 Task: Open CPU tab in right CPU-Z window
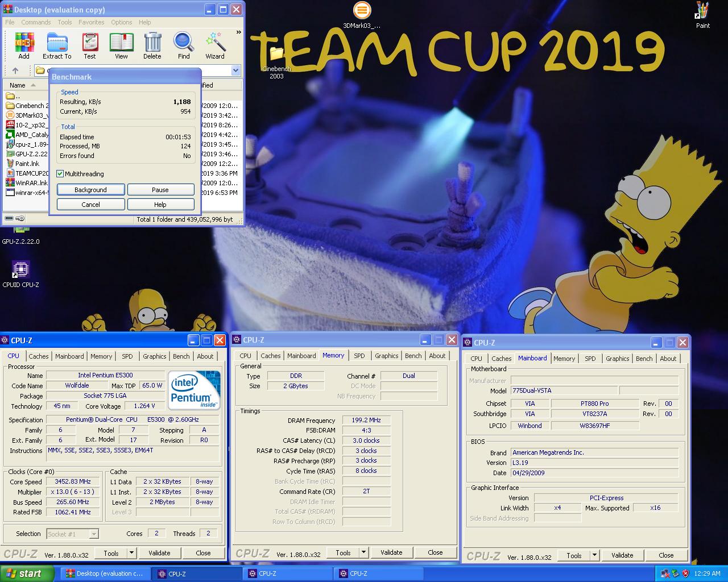(477, 359)
